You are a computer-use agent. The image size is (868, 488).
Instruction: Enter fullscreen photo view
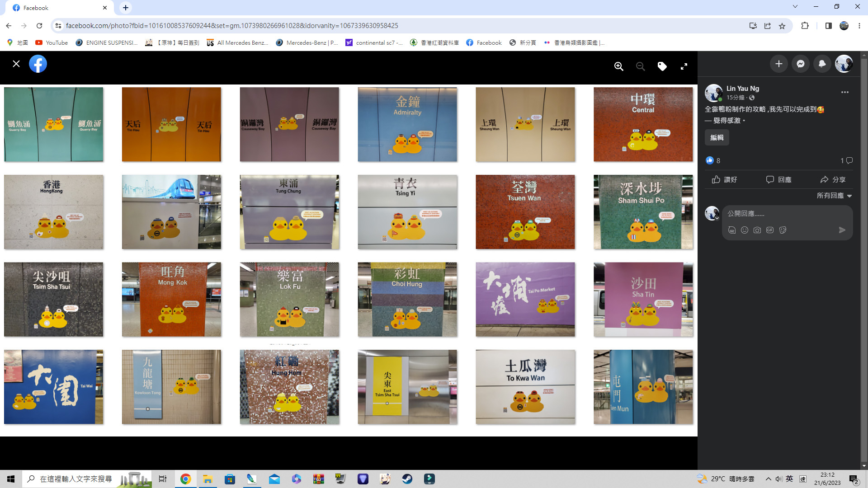[684, 66]
